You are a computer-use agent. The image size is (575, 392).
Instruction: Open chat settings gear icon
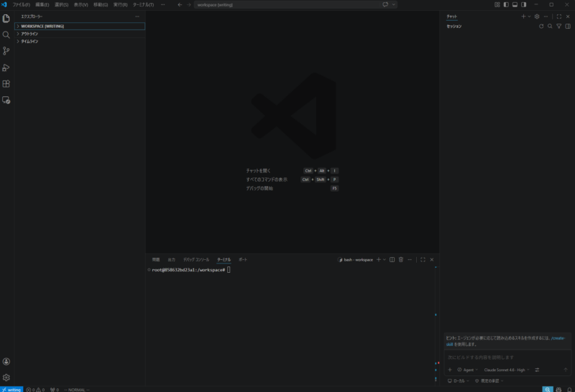pyautogui.click(x=537, y=17)
